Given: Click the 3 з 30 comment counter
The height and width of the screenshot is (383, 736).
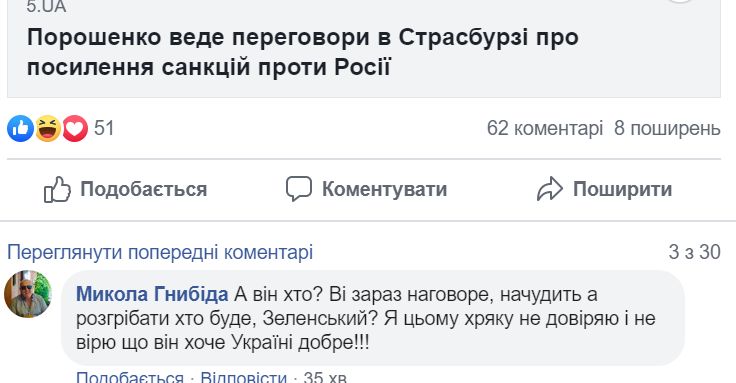Looking at the screenshot, I should (x=695, y=253).
